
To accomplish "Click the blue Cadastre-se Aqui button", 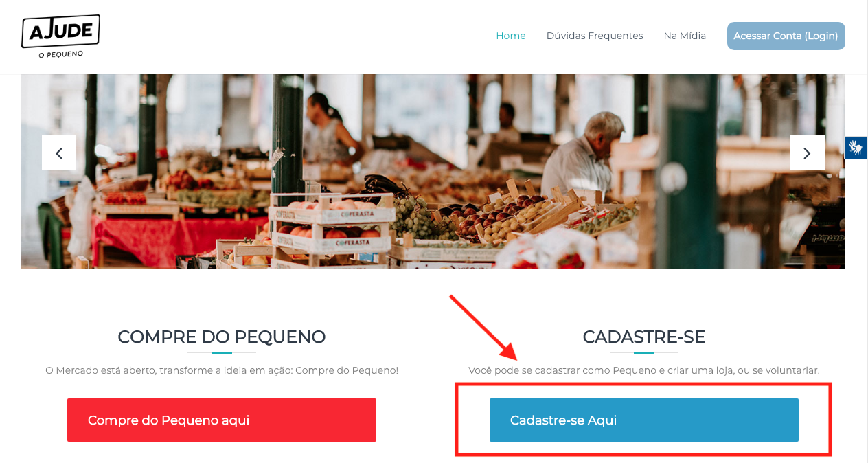I will (644, 420).
